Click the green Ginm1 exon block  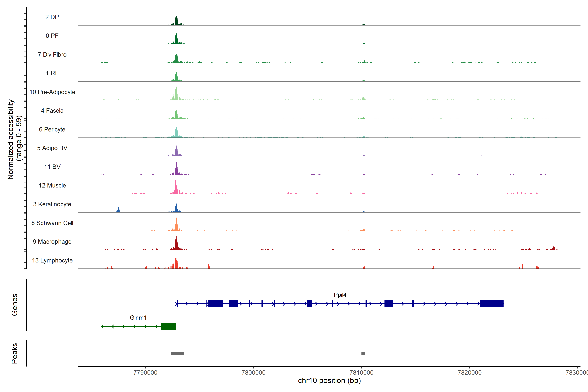coord(168,326)
